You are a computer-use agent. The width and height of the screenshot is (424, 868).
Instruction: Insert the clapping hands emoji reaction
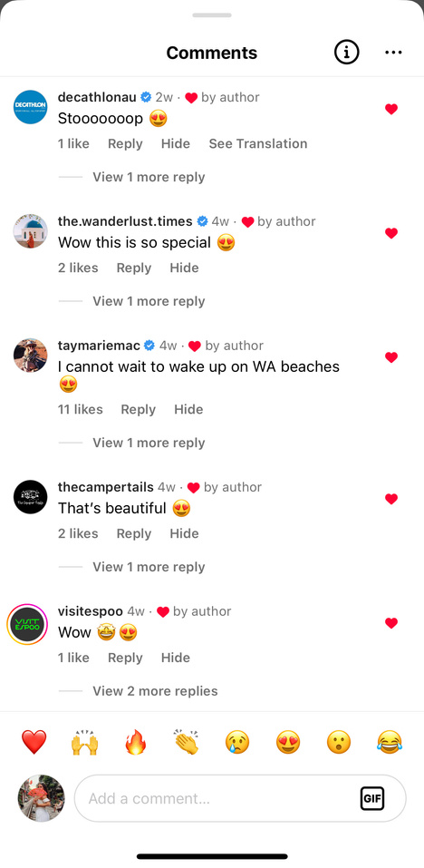[x=187, y=742]
